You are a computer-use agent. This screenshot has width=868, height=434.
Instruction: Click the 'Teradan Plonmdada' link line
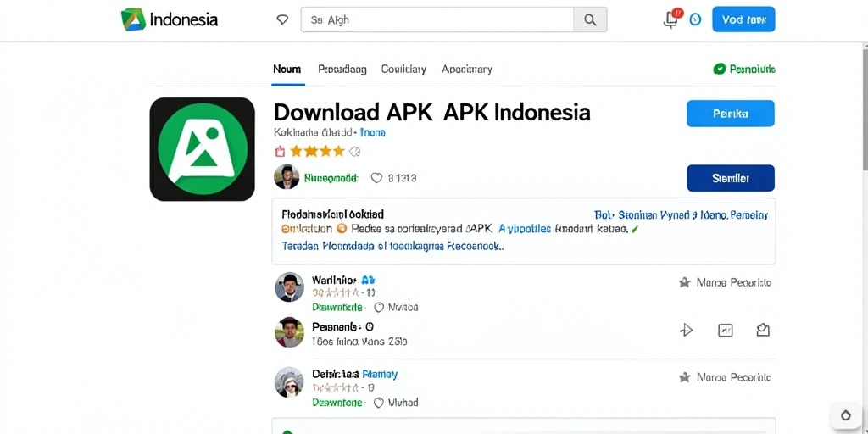point(392,246)
